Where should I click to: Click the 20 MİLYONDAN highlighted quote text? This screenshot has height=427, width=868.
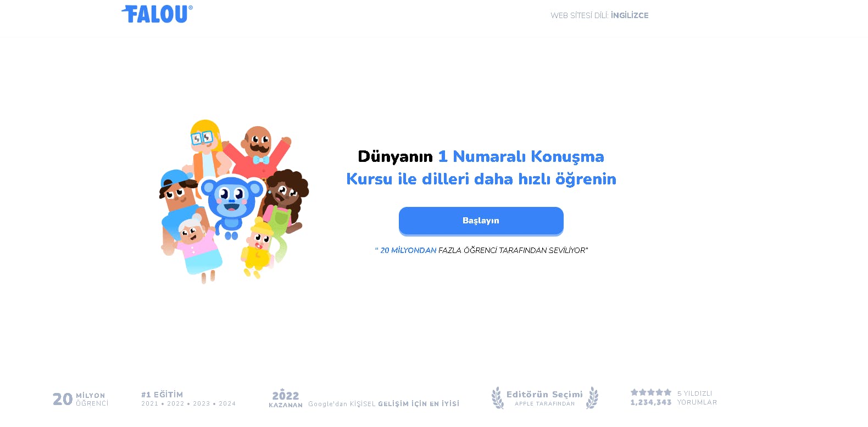click(x=408, y=250)
